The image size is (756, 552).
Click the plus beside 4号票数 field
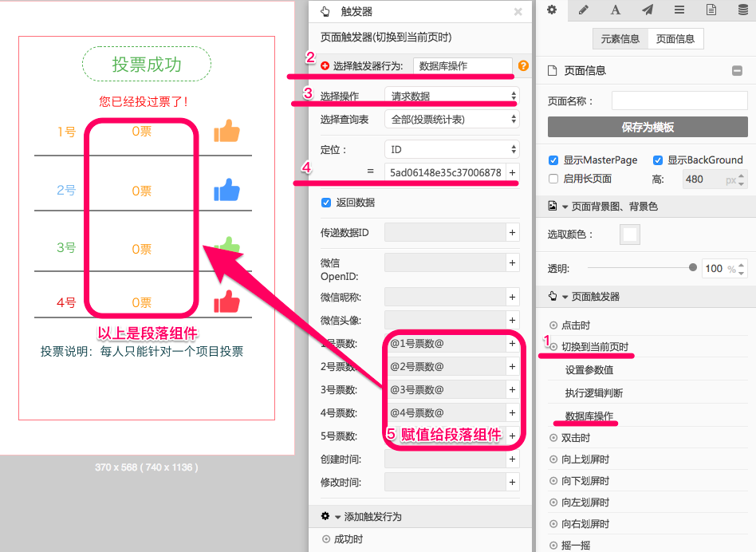[512, 412]
